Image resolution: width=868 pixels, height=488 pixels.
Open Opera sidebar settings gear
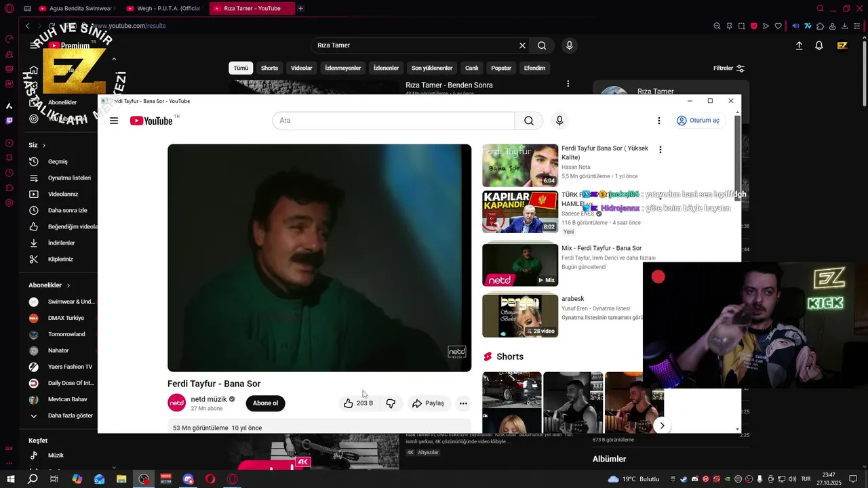coord(9,203)
